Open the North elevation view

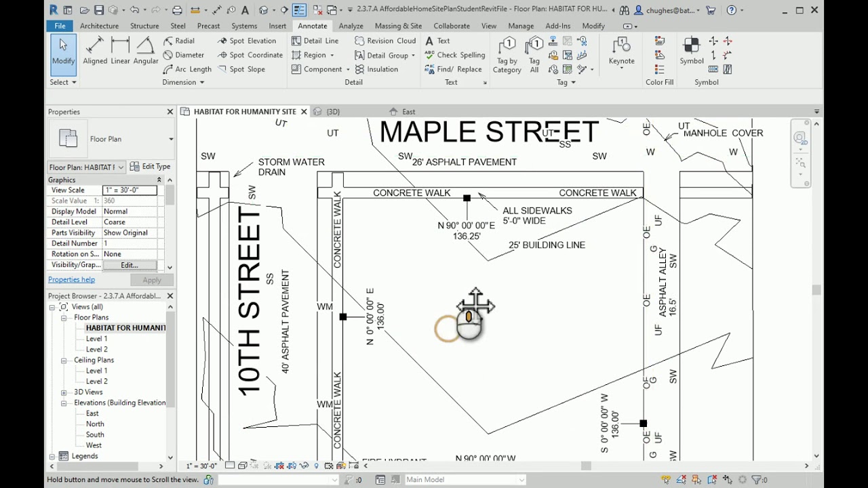(95, 424)
